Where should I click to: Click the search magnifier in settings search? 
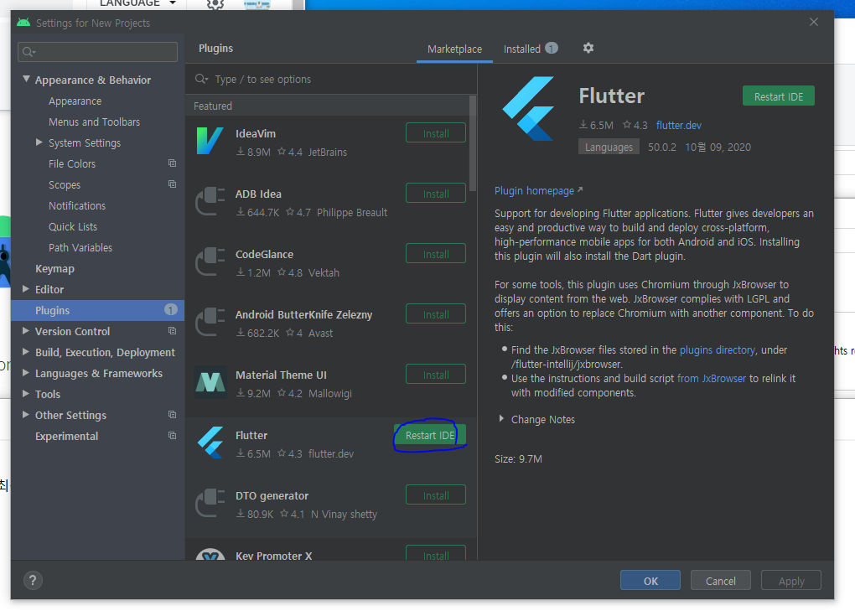28,52
